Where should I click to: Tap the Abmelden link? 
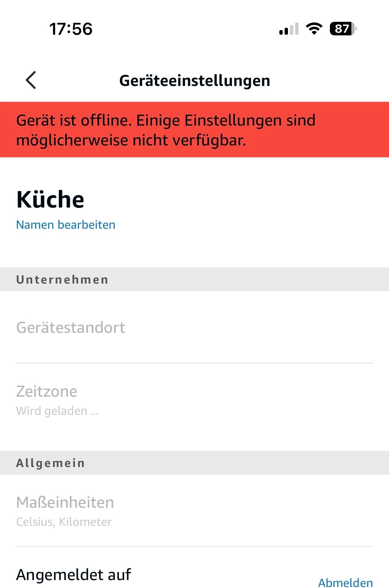tap(345, 582)
